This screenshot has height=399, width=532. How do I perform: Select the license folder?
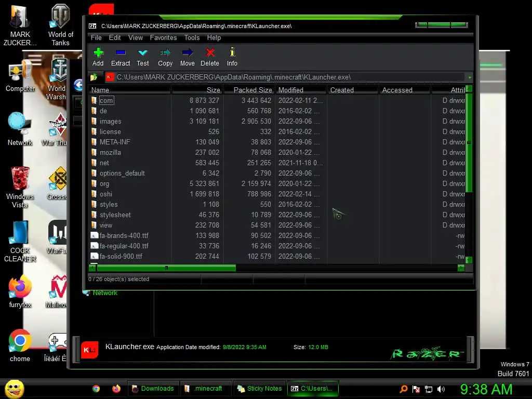[x=110, y=131]
